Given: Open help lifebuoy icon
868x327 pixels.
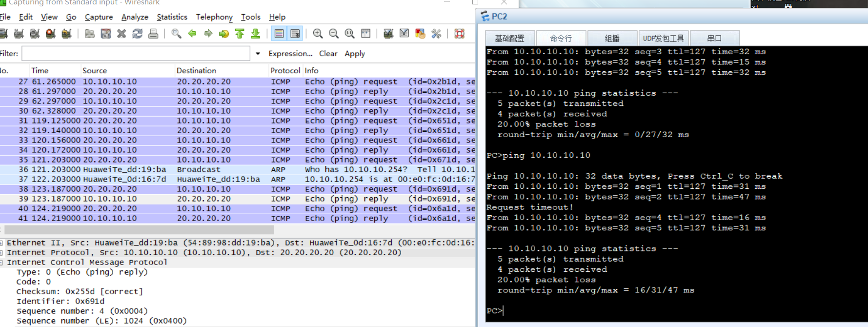Looking at the screenshot, I should (x=459, y=34).
